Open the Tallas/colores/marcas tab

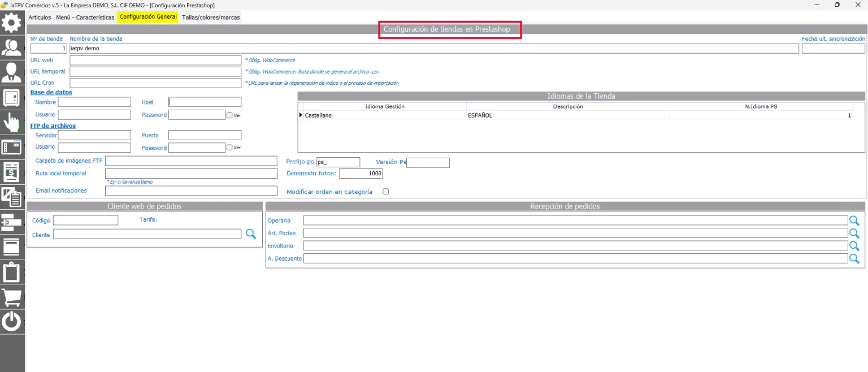click(211, 17)
